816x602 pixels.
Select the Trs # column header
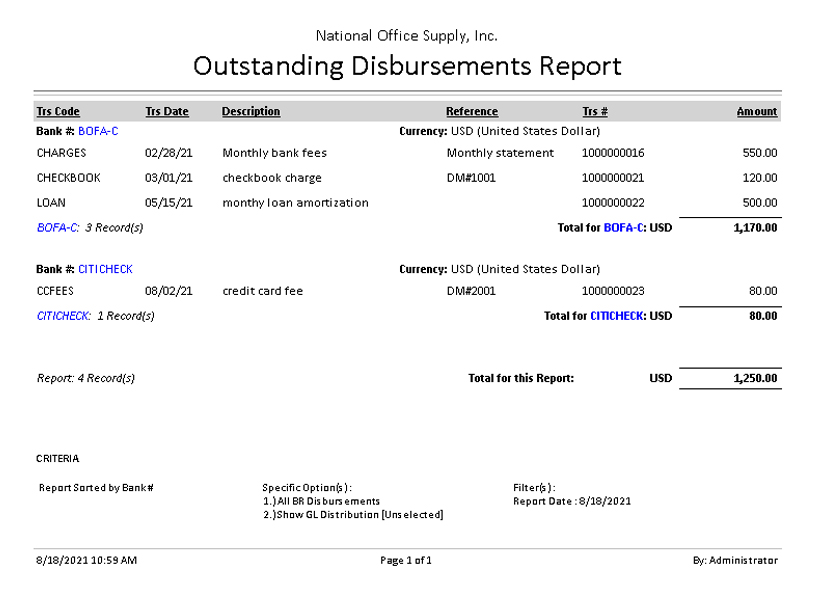pyautogui.click(x=595, y=112)
